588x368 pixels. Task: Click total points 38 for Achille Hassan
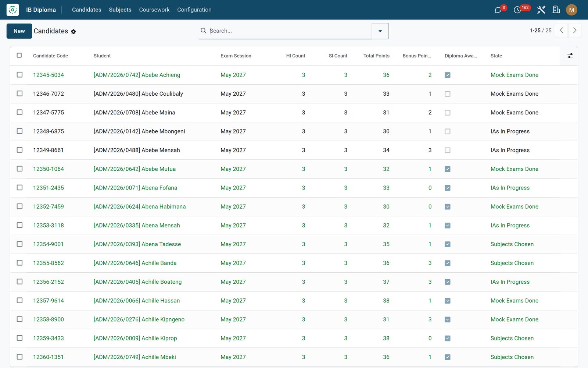pyautogui.click(x=386, y=301)
